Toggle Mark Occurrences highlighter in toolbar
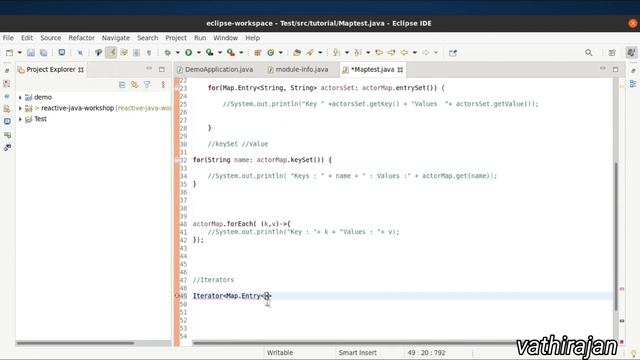The width and height of the screenshot is (640, 360). coord(111,52)
